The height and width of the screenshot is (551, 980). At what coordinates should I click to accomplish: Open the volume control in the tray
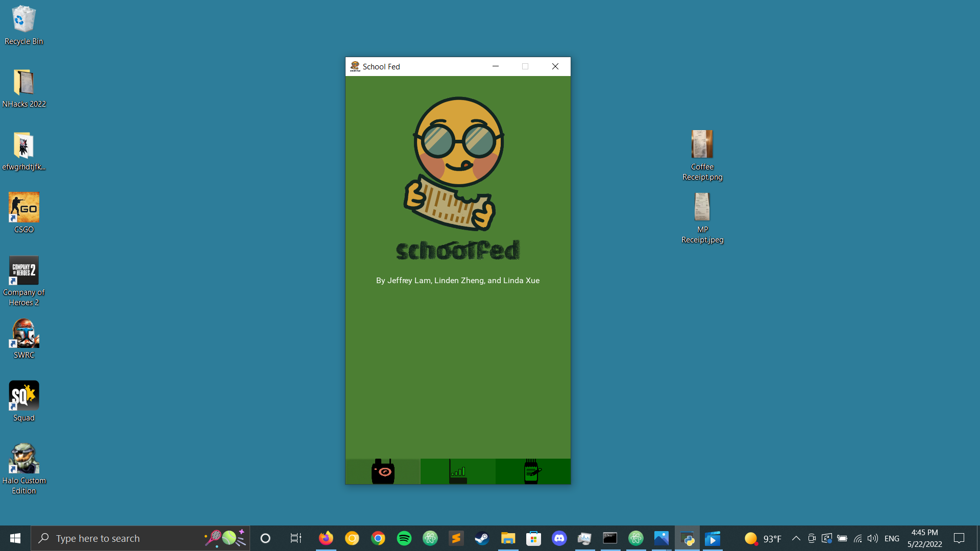872,538
